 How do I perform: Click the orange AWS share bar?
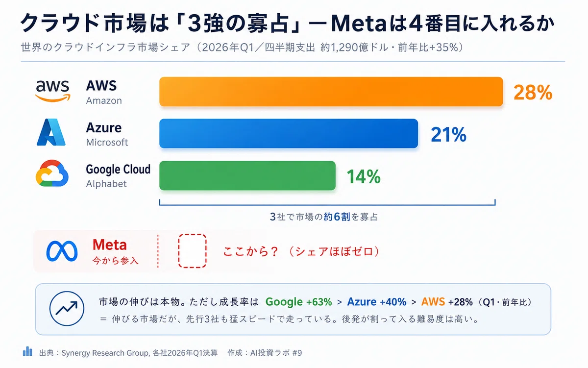331,92
